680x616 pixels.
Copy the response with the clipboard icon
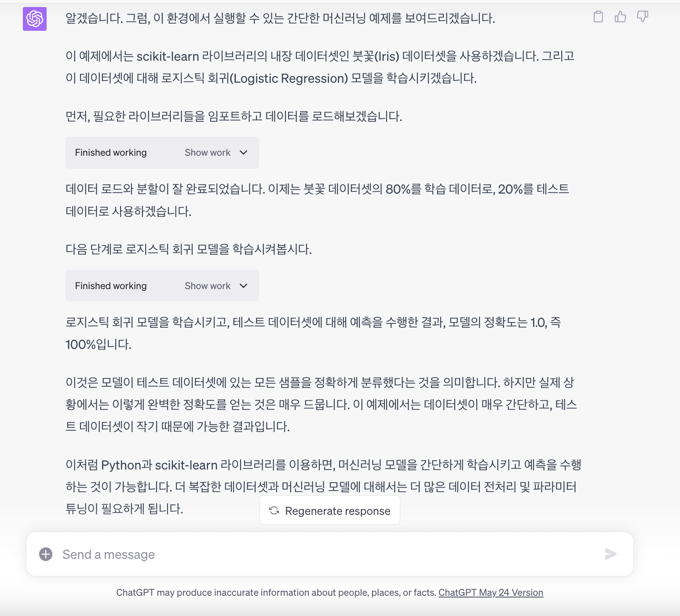[598, 17]
